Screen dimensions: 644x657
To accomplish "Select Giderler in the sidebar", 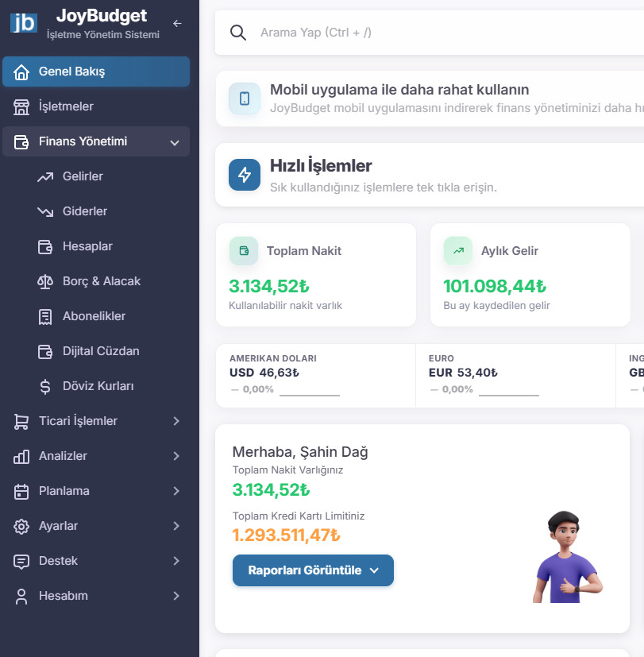I will (x=85, y=211).
